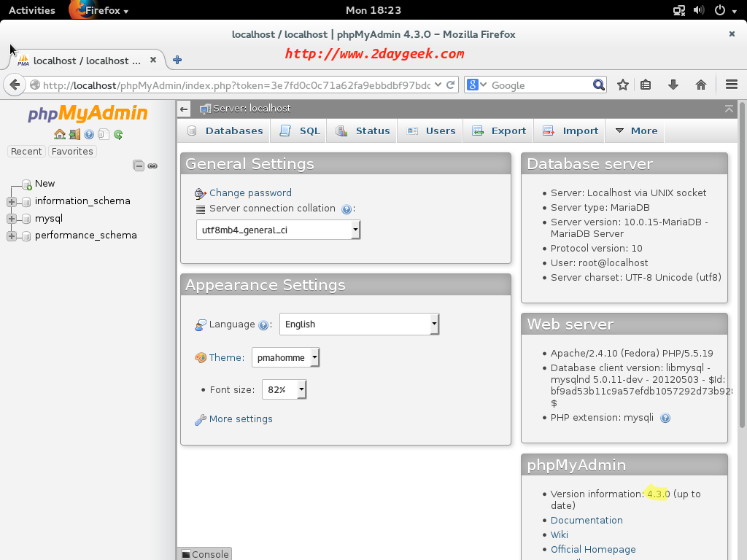The width and height of the screenshot is (747, 560).
Task: Select the Users tab
Action: coord(430,131)
